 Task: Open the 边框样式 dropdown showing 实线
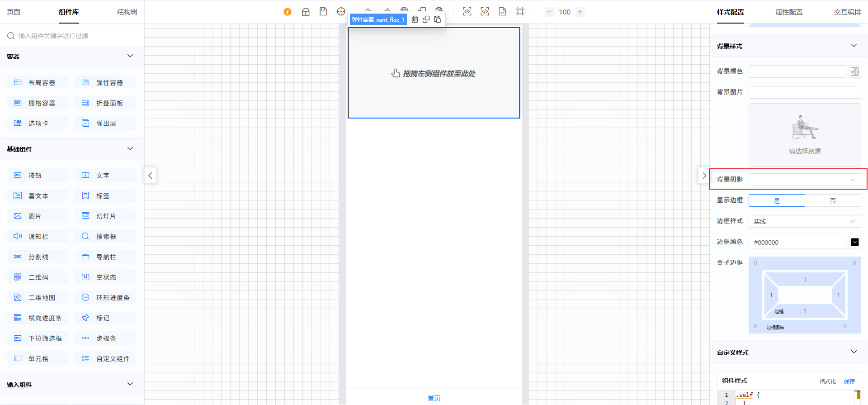pyautogui.click(x=805, y=221)
